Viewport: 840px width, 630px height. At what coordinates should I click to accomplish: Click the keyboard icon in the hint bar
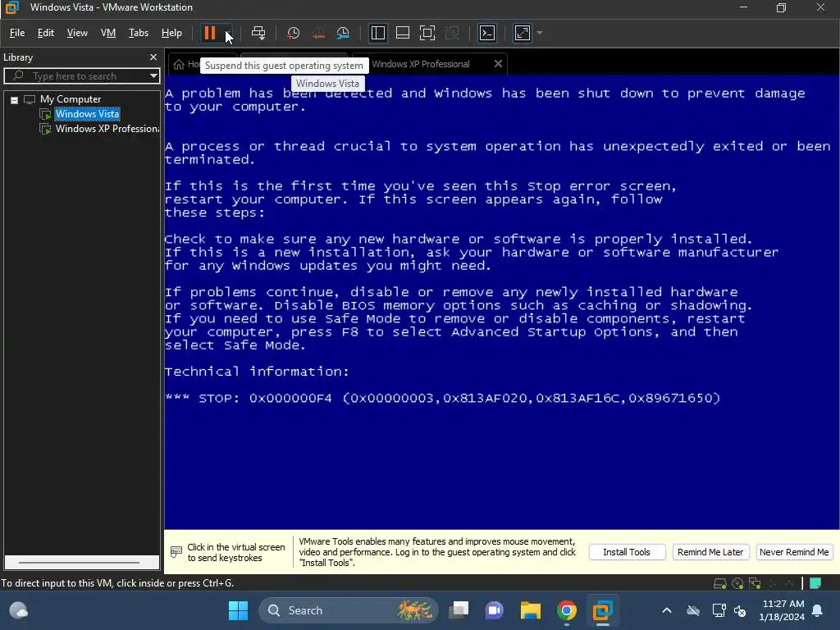point(176,552)
